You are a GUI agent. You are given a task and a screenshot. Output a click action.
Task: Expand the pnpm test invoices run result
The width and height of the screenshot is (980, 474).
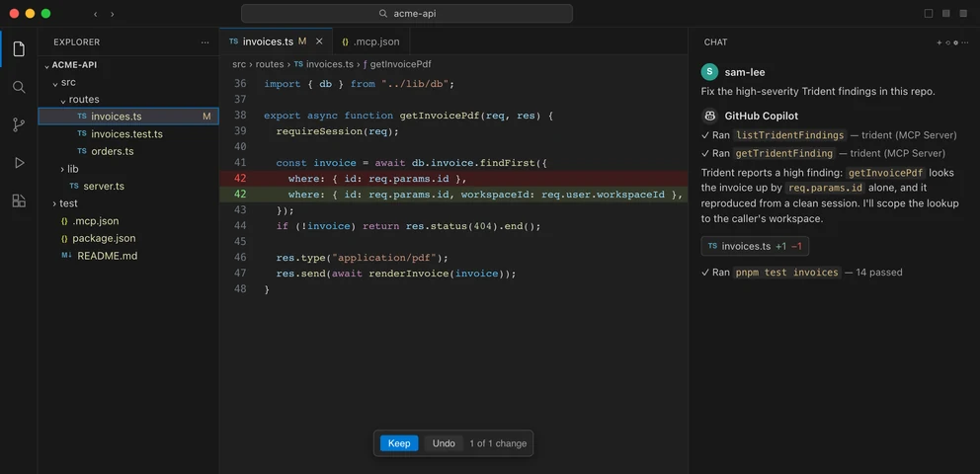802,273
